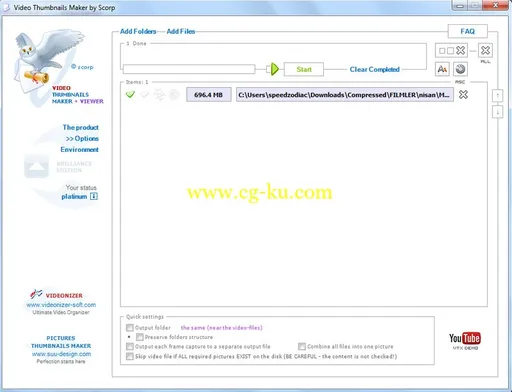512x392 pixels.
Task: Open Add Files
Action: tap(181, 31)
